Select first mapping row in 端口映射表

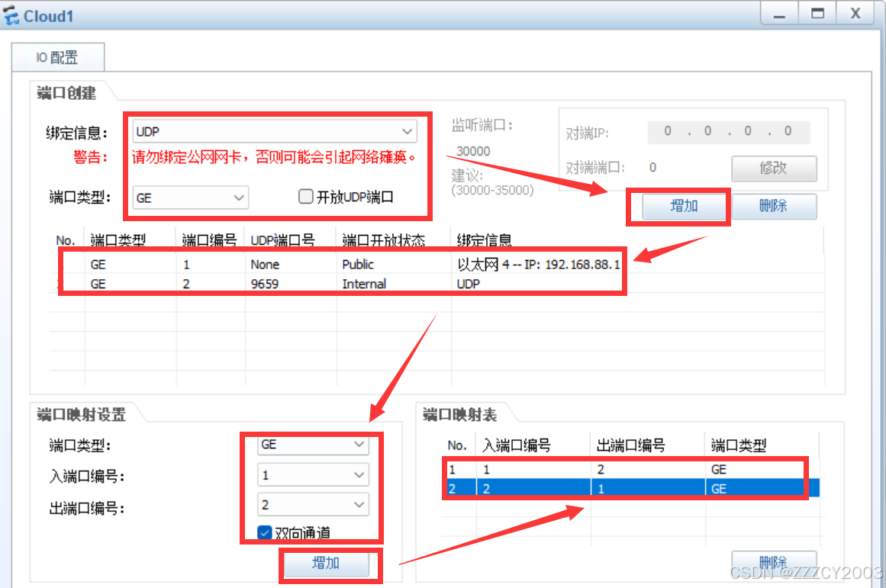pyautogui.click(x=626, y=470)
